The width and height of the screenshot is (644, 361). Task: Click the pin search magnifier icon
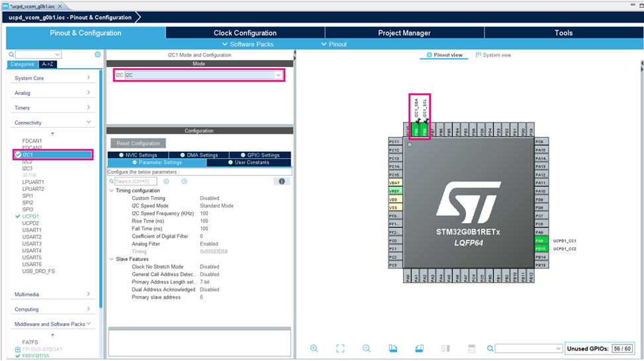[x=490, y=348]
